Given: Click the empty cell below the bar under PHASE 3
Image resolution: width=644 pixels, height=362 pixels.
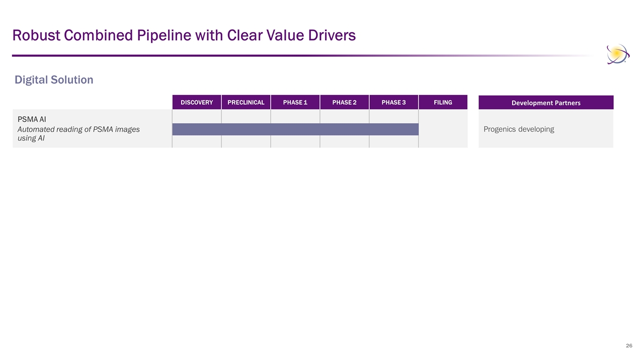Looking at the screenshot, I should pyautogui.click(x=393, y=141).
